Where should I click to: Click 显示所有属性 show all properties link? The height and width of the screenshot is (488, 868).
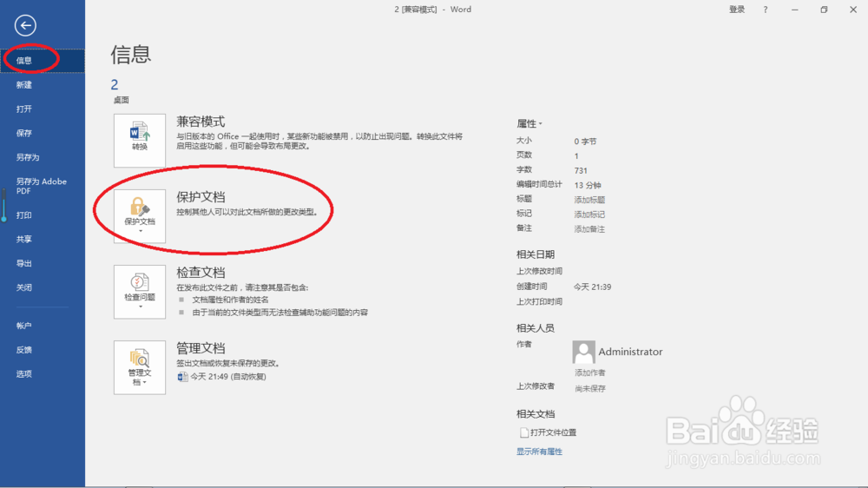click(x=539, y=452)
